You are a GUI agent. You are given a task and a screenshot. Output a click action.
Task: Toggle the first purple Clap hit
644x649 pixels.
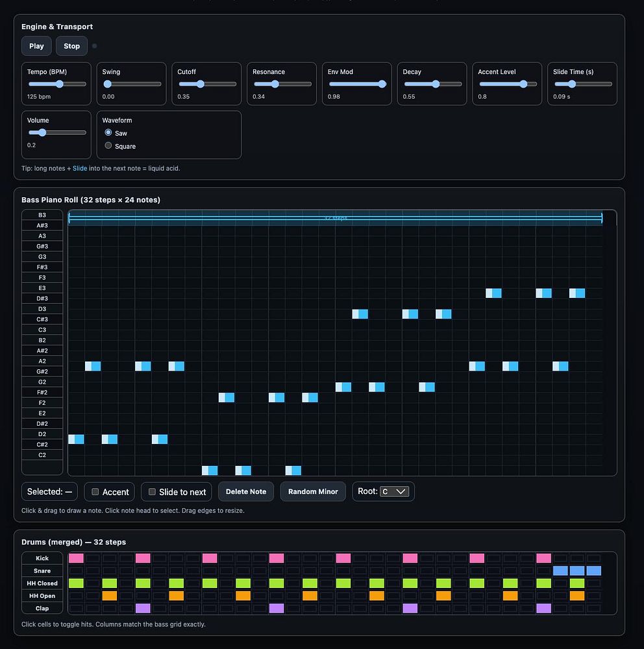[x=143, y=608]
